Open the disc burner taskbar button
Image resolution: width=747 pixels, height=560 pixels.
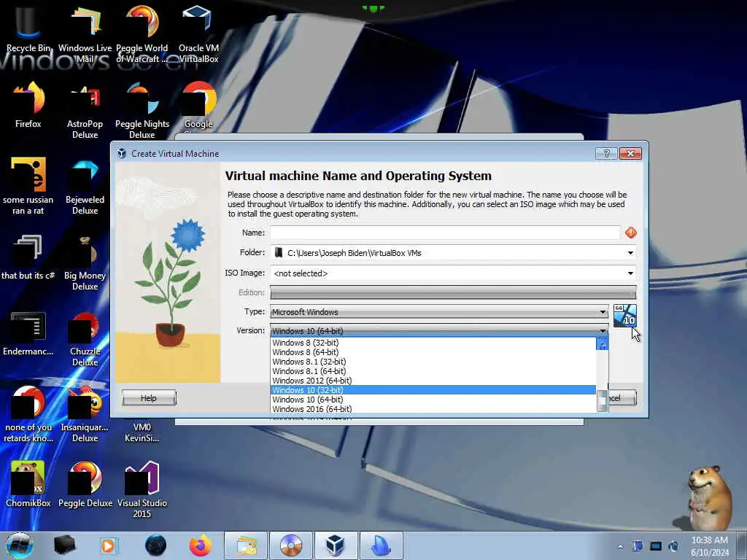coord(290,545)
